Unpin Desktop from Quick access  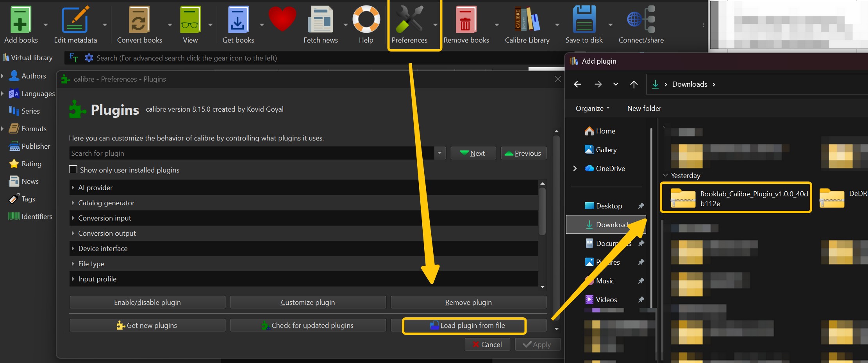pyautogui.click(x=641, y=206)
